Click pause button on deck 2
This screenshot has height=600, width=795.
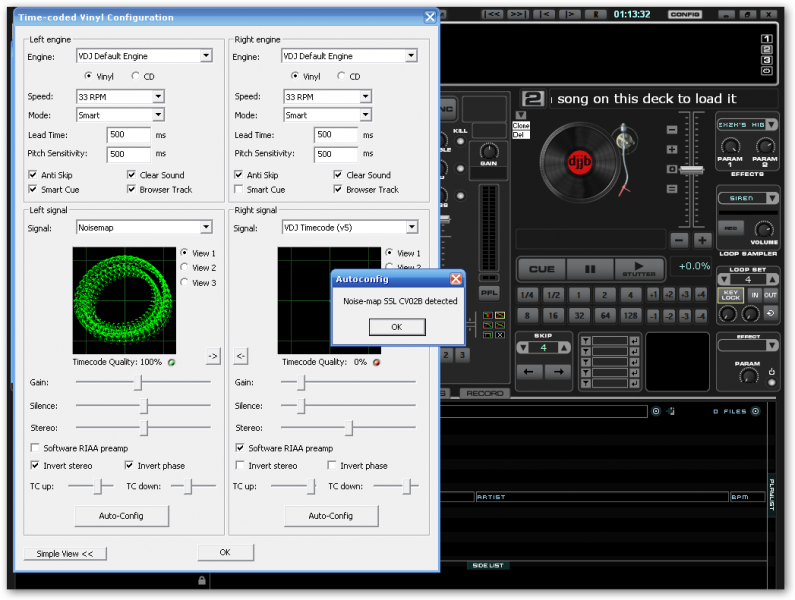590,269
